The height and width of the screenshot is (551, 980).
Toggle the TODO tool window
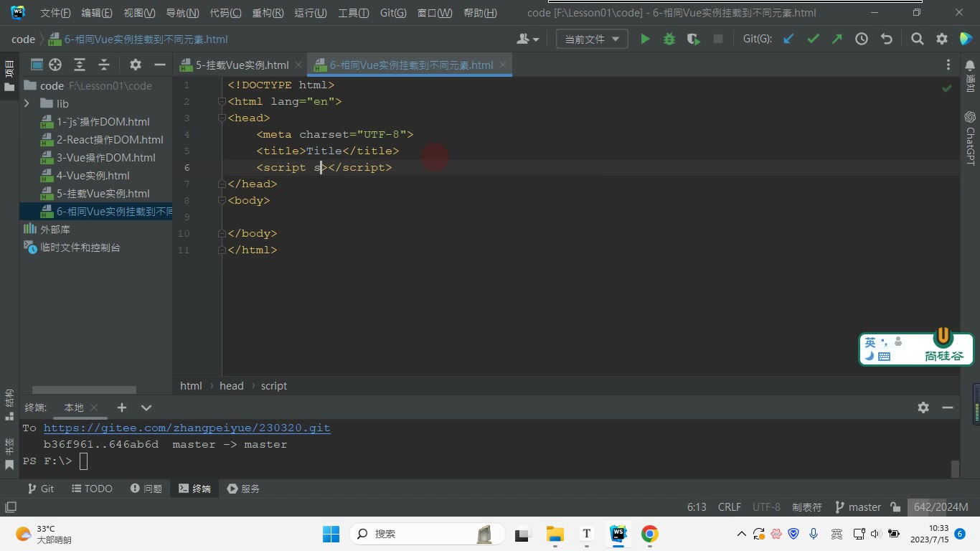(93, 489)
